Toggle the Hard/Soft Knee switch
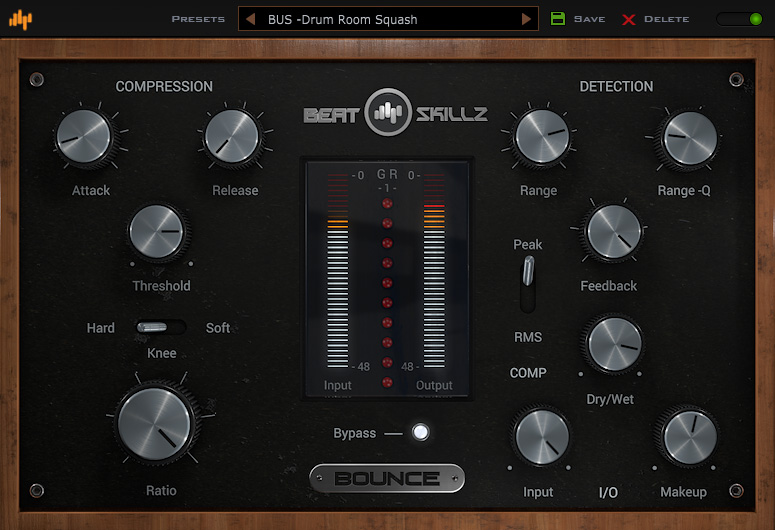Screen dimensions: 775x530 point(160,327)
